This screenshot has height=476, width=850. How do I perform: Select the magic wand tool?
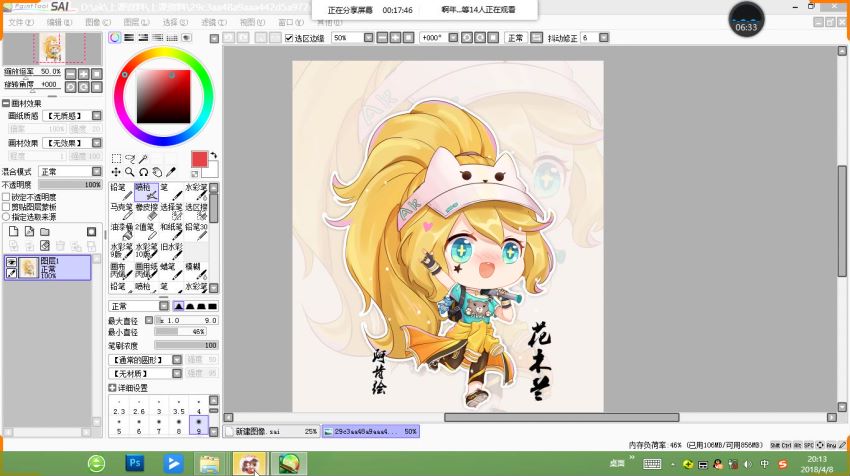(143, 158)
